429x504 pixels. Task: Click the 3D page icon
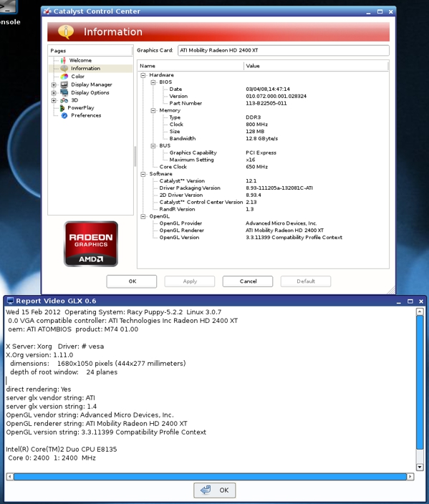[64, 100]
